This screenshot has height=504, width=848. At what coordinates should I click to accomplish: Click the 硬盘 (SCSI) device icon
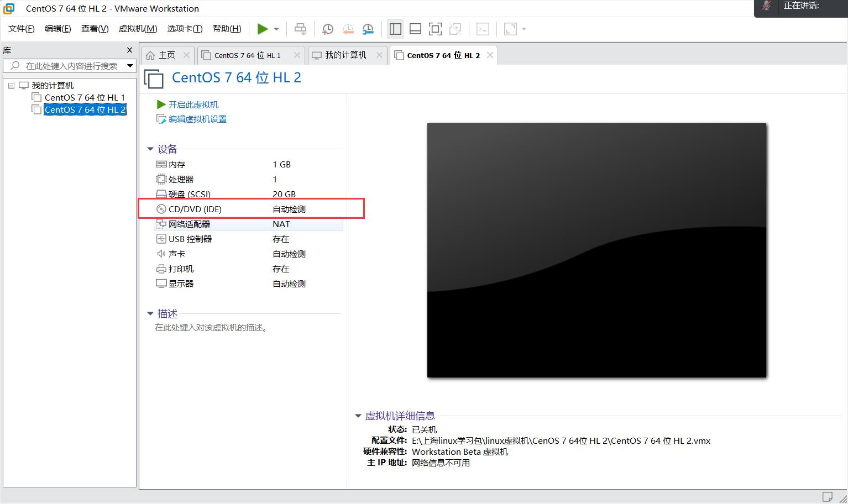(161, 194)
